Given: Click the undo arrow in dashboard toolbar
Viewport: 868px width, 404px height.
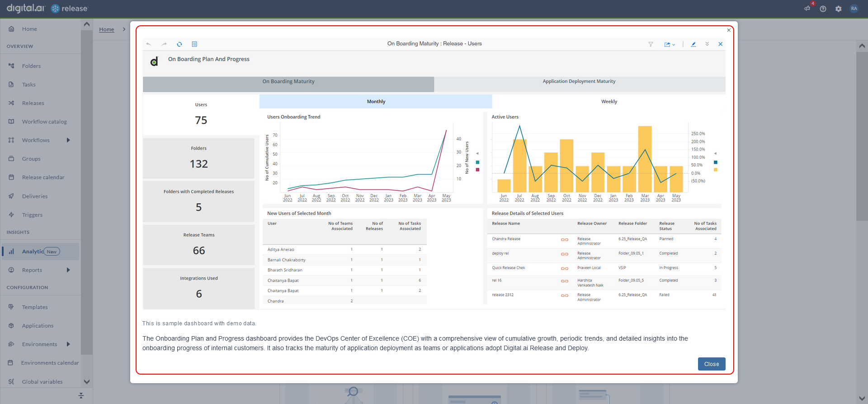Looking at the screenshot, I should (149, 44).
